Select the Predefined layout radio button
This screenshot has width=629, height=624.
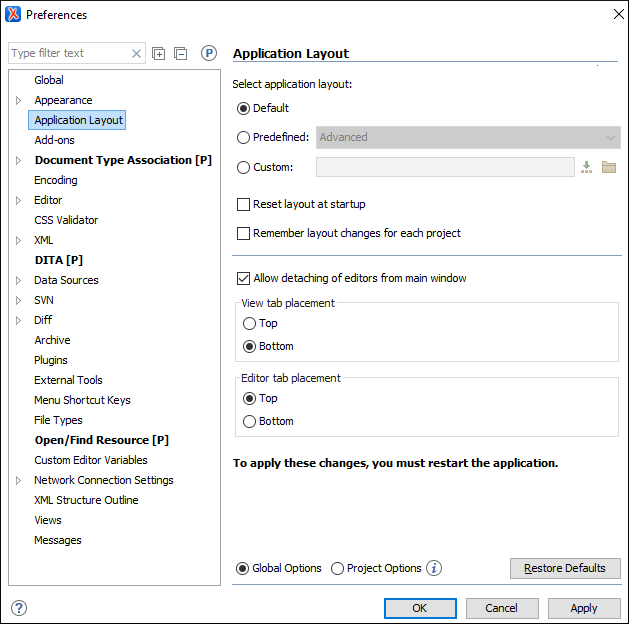tap(243, 137)
